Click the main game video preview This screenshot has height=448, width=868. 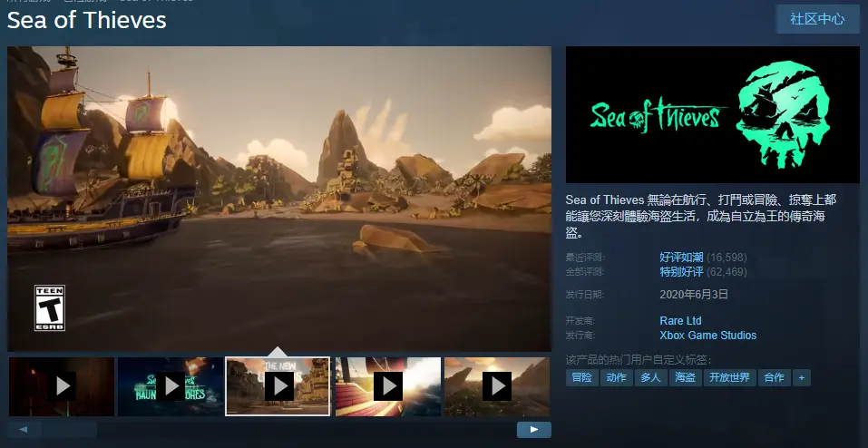(279, 199)
